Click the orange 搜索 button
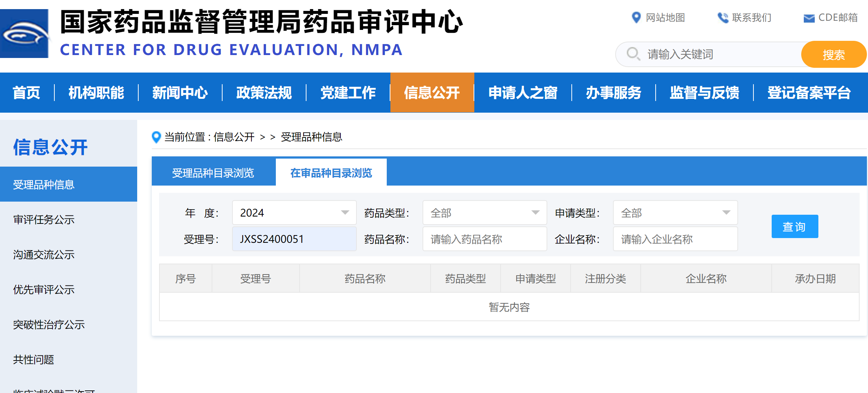Screen dimensions: 868x393 [x=834, y=54]
